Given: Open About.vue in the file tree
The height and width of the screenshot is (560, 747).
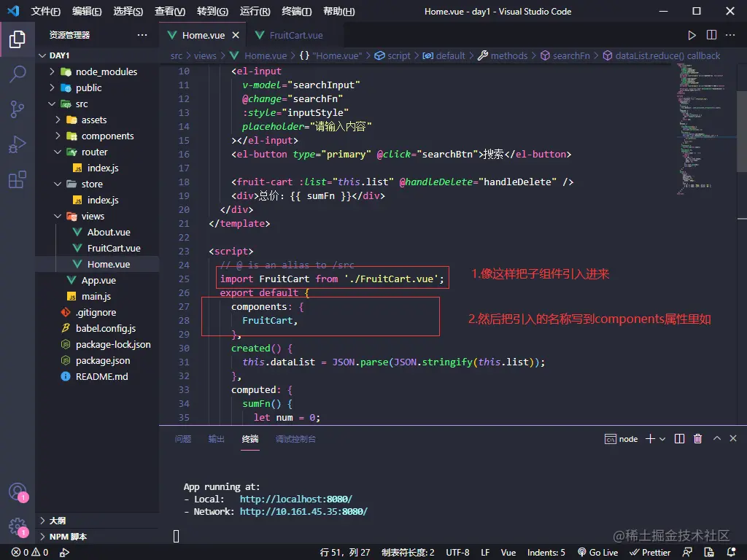Looking at the screenshot, I should [x=108, y=232].
